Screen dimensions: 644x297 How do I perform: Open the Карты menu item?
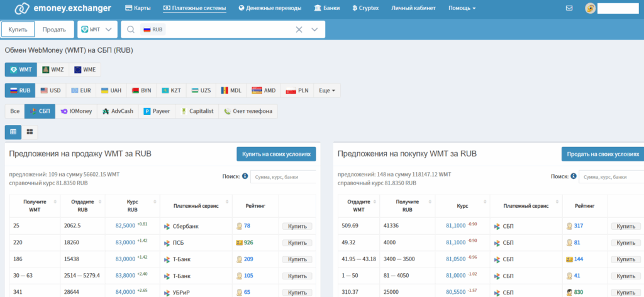point(138,8)
